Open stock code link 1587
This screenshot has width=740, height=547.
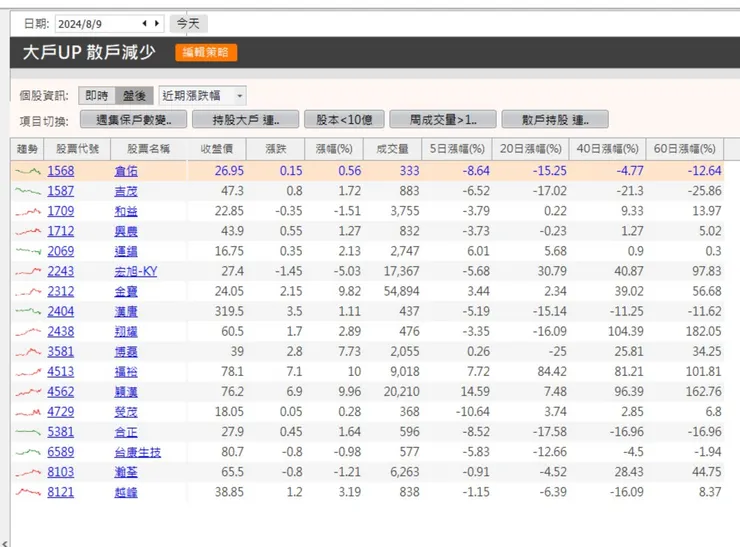(x=60, y=191)
